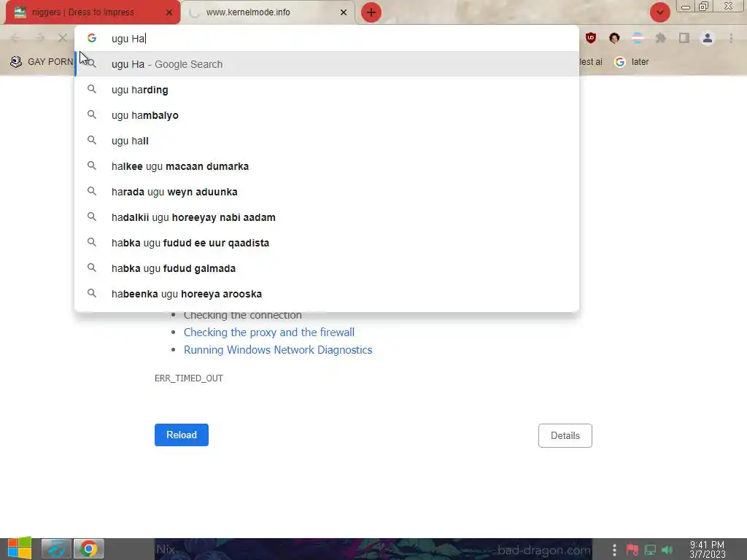Choose 'habka ugu fudud ee uur qaadista'
Screen dimensions: 747x560
[x=327, y=243]
